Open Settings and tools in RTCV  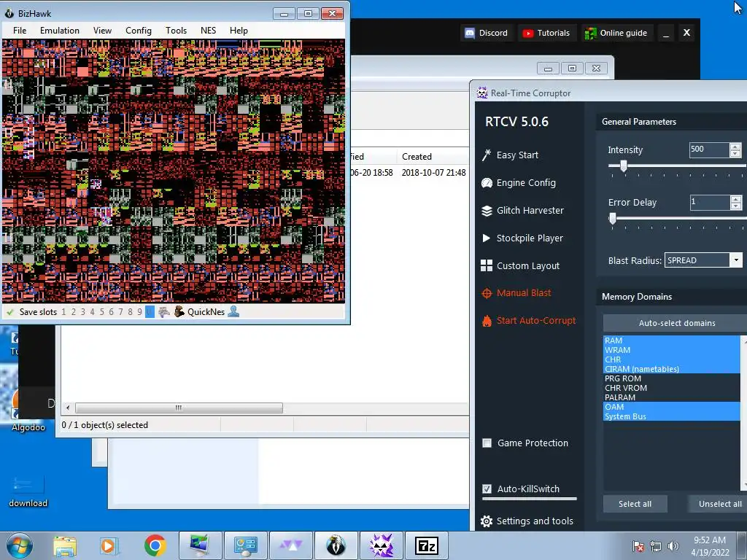[x=527, y=521]
